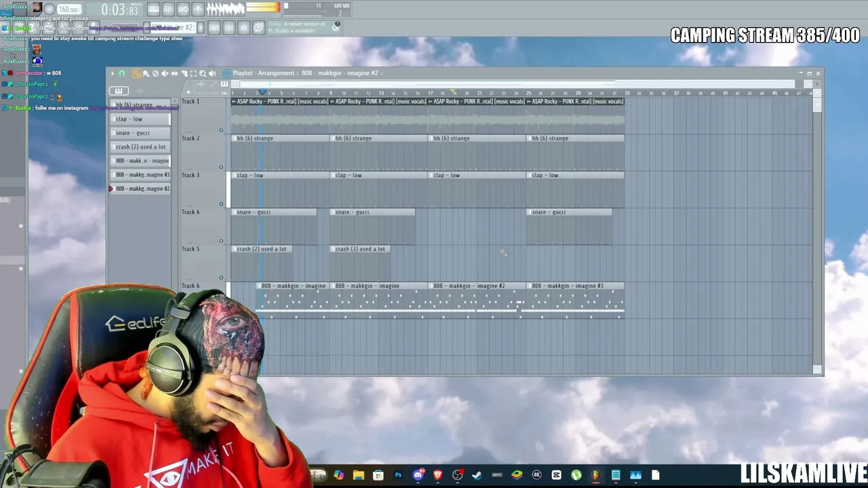The height and width of the screenshot is (488, 868).
Task: Select the Track 6 header
Action: pos(203,300)
